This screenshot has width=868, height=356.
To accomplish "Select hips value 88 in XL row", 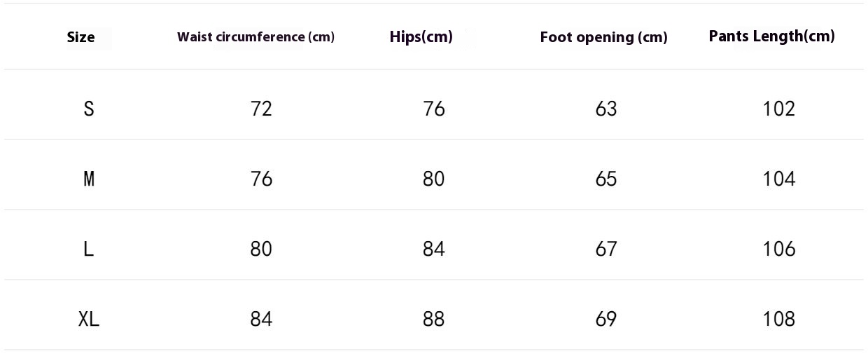I will pyautogui.click(x=433, y=319).
